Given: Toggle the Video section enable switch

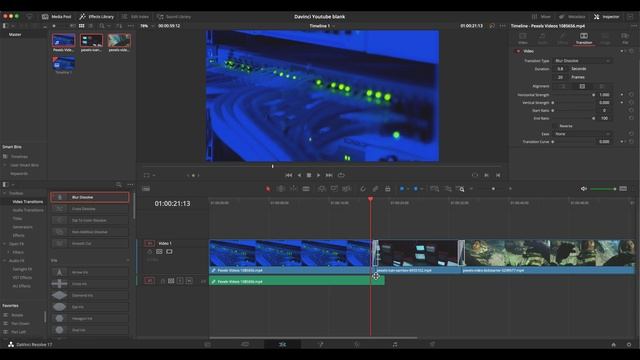Looking at the screenshot, I should pyautogui.click(x=518, y=51).
